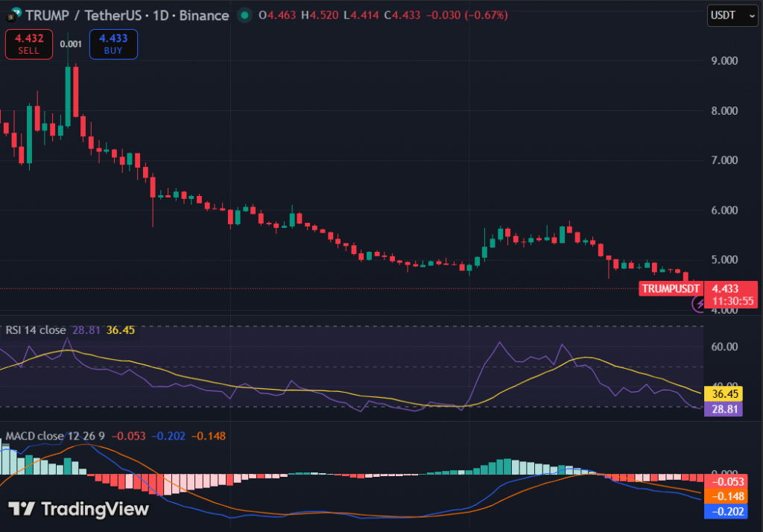763x532 pixels.
Task: Click the 60.00 level on RSI axis
Action: [x=726, y=346]
